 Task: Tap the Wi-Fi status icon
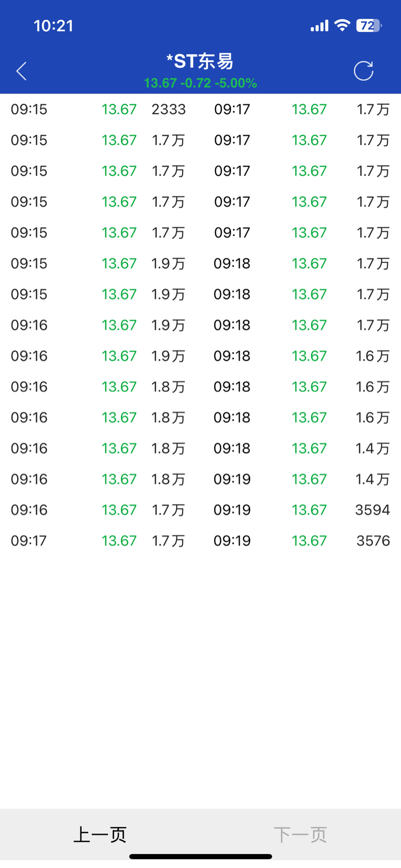coord(342,25)
